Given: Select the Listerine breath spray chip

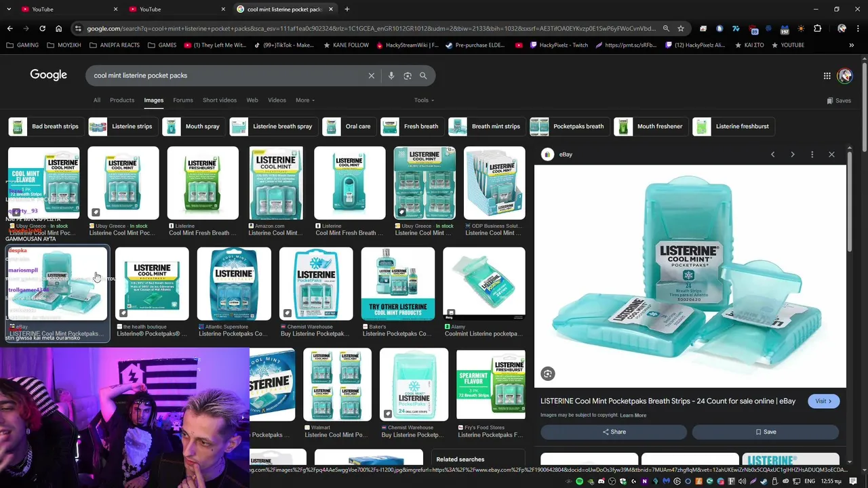Looking at the screenshot, I should (x=274, y=126).
